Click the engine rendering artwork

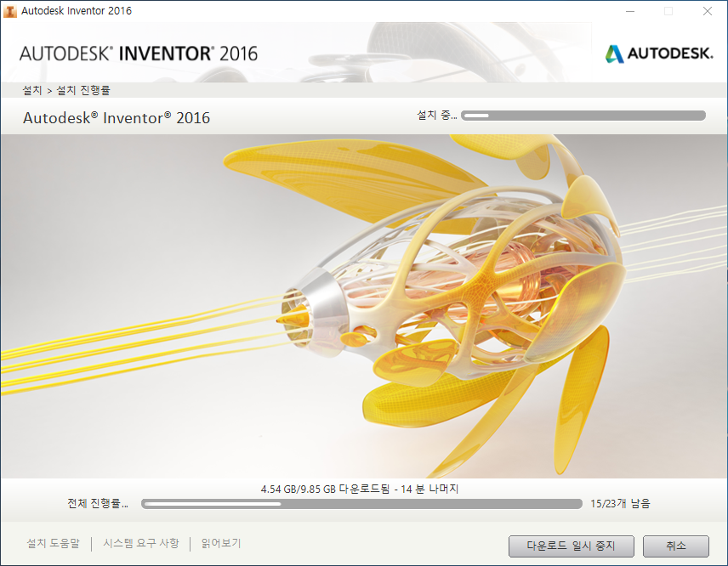tap(364, 306)
